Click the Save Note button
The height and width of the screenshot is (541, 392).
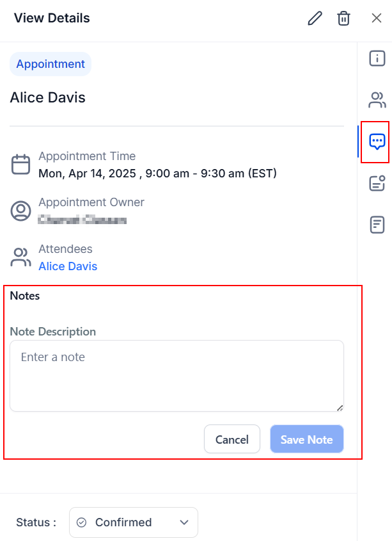pos(307,439)
